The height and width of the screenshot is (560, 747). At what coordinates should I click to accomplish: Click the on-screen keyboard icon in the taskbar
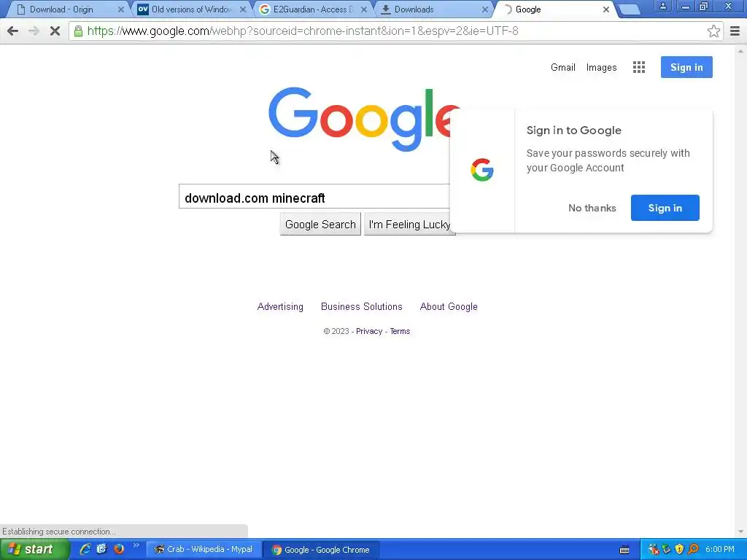tap(624, 550)
